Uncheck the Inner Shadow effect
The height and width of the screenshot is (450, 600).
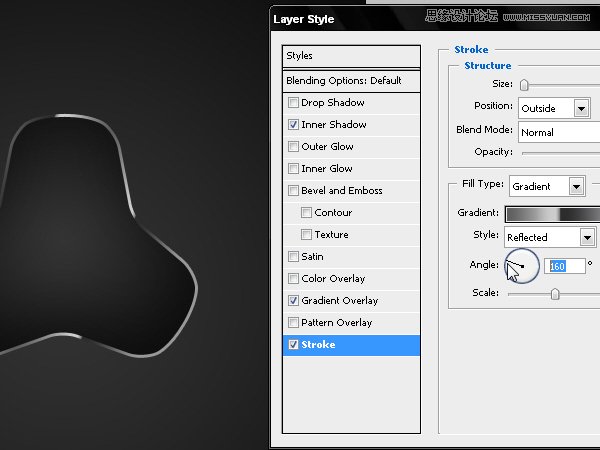coord(293,125)
